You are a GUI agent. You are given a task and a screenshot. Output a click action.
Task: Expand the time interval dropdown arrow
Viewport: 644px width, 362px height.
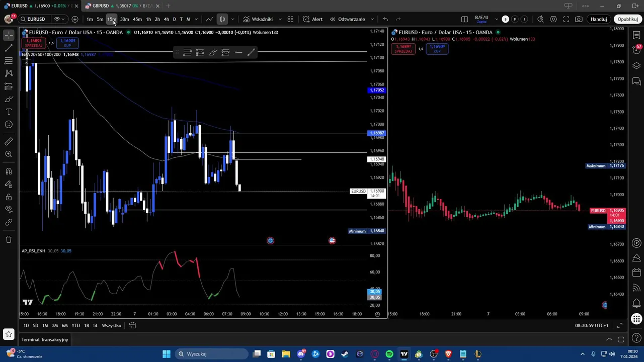pos(196,19)
